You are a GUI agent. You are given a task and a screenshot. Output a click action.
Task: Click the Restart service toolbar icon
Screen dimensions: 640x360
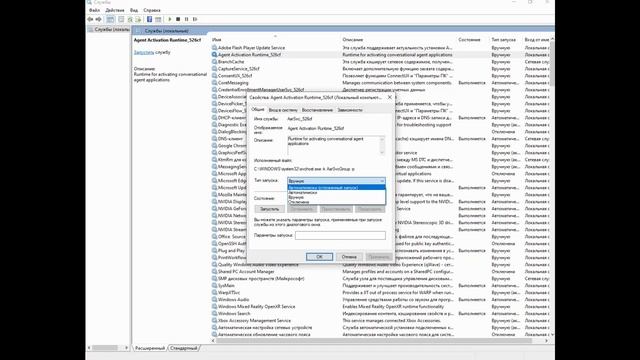tap(195, 19)
